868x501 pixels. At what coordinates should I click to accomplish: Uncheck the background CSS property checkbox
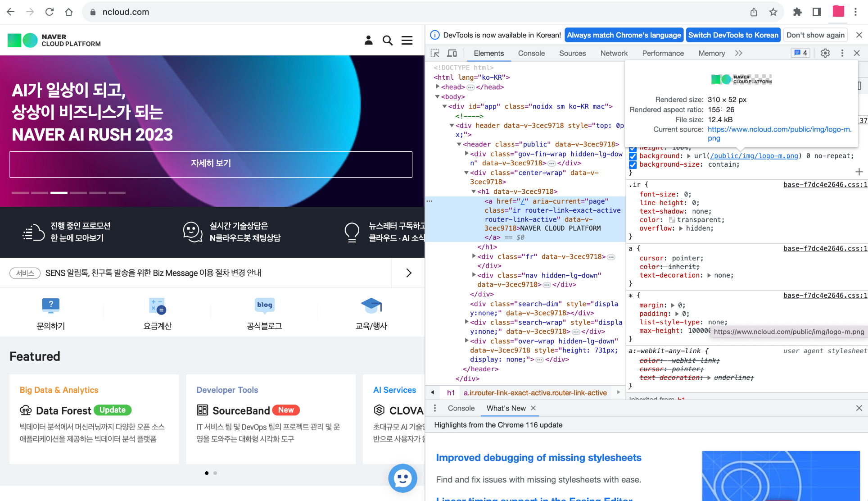pos(633,156)
